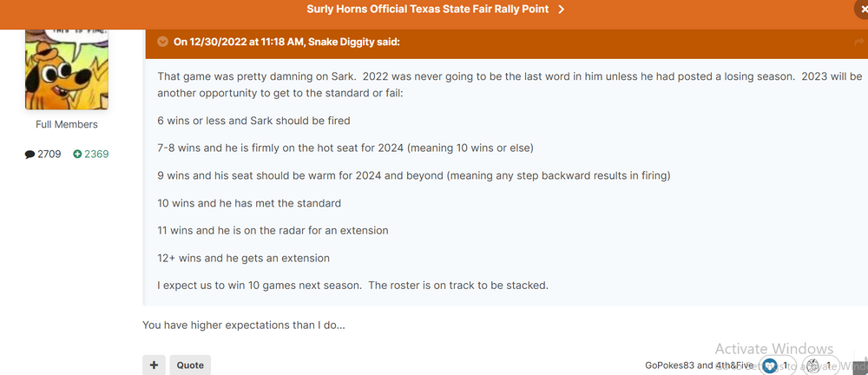Click the 2709 post count number
The image size is (868, 375).
(x=49, y=155)
